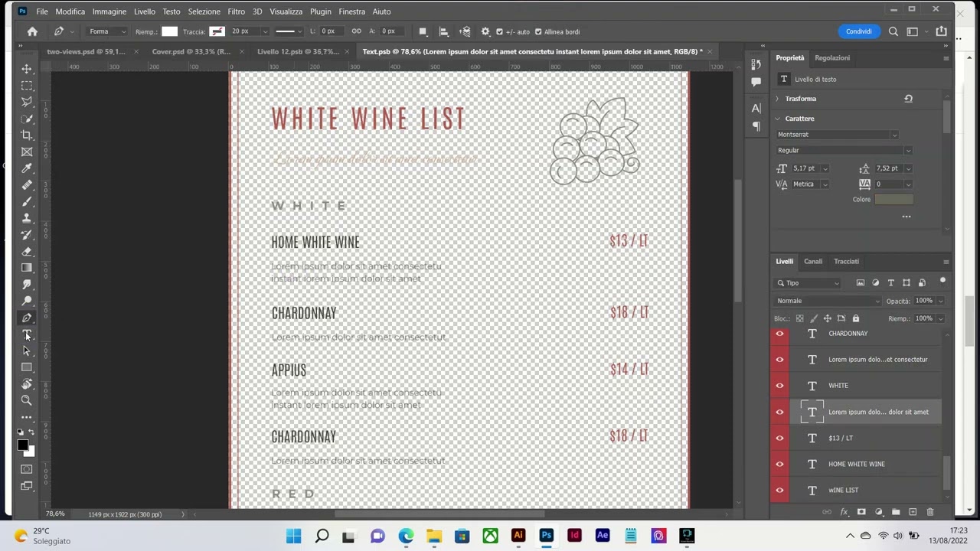Open Edit Toolbar three-dots menu

(27, 417)
